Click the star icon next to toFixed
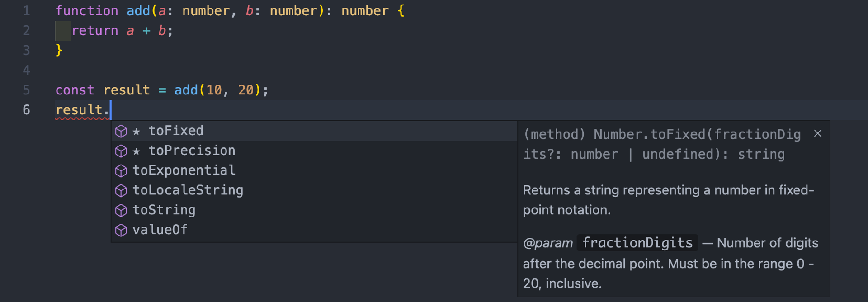 pos(136,132)
